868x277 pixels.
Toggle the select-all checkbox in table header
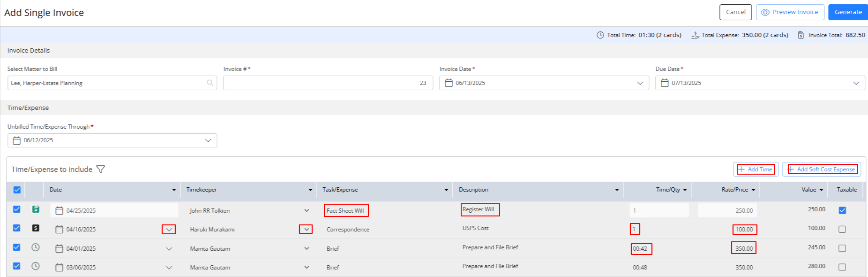click(x=17, y=190)
